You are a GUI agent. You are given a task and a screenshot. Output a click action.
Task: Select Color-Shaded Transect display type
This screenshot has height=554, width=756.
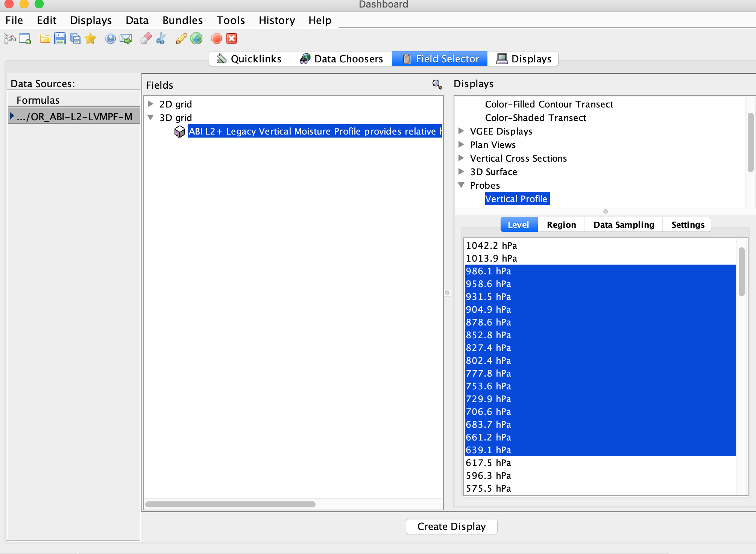535,118
